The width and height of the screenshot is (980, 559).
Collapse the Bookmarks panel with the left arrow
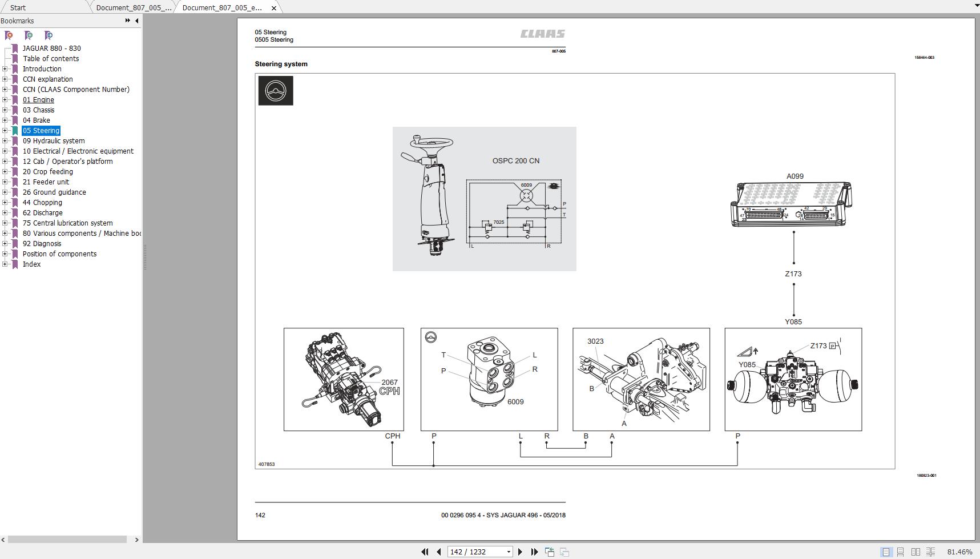(136, 21)
